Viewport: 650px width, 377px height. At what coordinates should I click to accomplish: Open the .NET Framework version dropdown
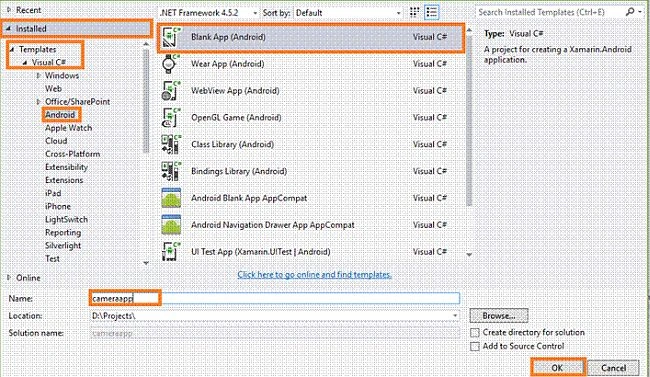209,13
